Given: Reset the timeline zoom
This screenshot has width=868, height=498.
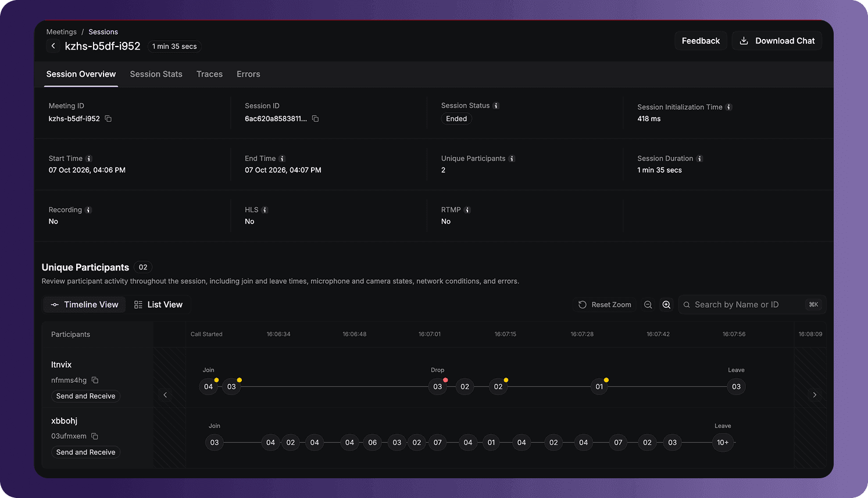Looking at the screenshot, I should (x=605, y=305).
